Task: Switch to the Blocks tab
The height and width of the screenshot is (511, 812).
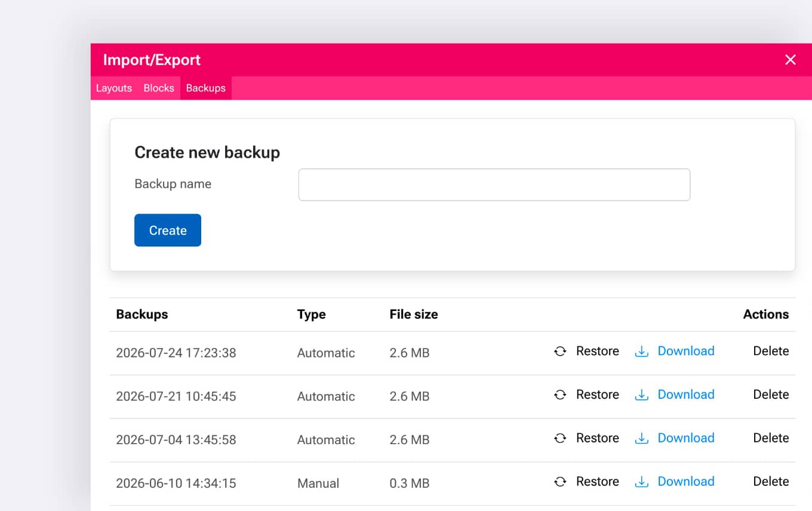Action: [159, 88]
